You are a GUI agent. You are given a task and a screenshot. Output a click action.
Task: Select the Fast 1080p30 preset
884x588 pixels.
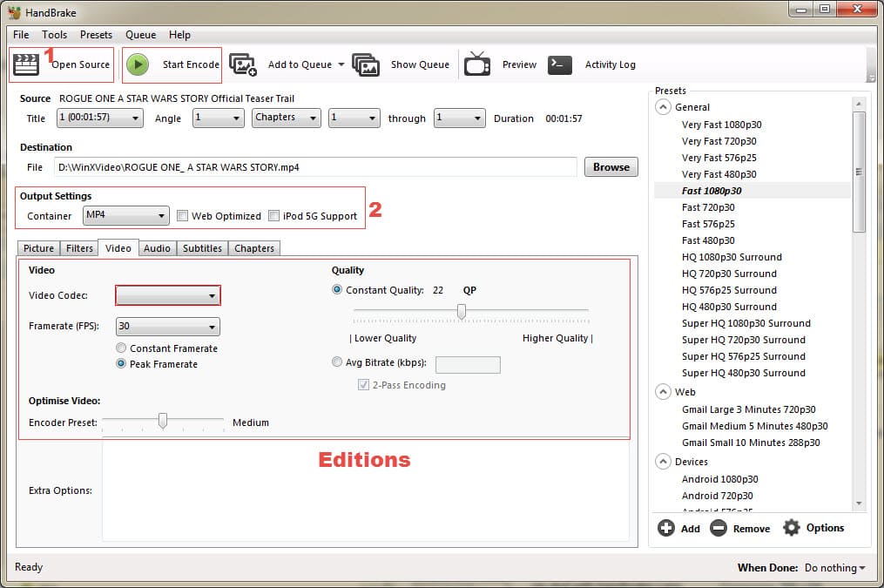tap(711, 190)
